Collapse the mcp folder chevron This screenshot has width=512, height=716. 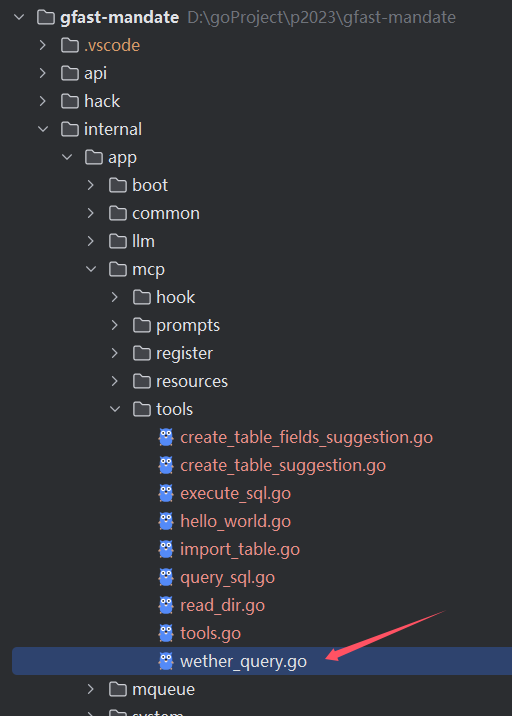pyautogui.click(x=91, y=269)
